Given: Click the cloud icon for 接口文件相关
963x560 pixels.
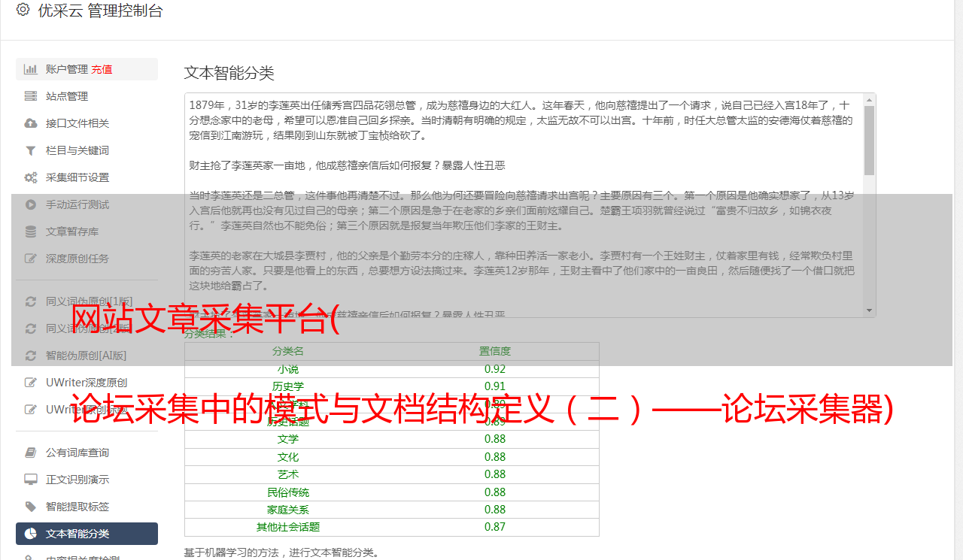Looking at the screenshot, I should (x=31, y=123).
